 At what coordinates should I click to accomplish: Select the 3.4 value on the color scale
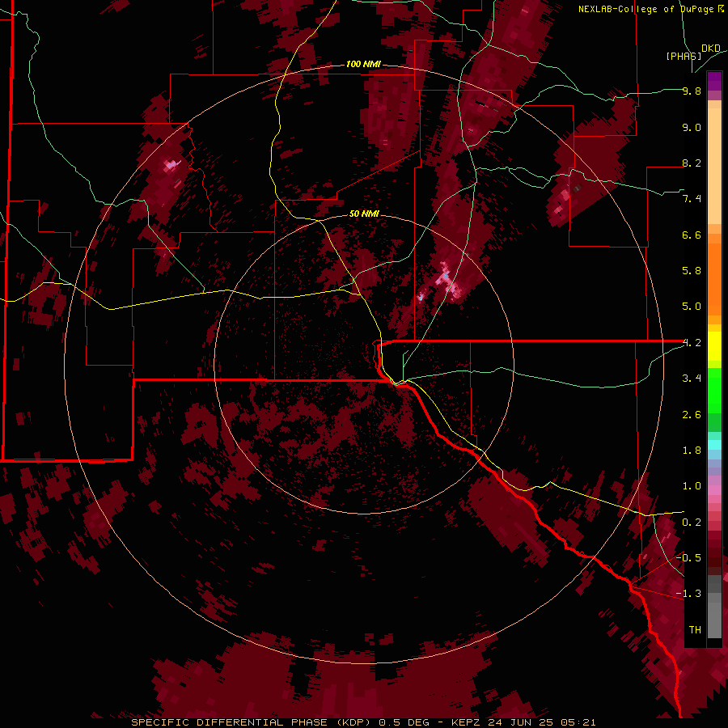[x=692, y=379]
